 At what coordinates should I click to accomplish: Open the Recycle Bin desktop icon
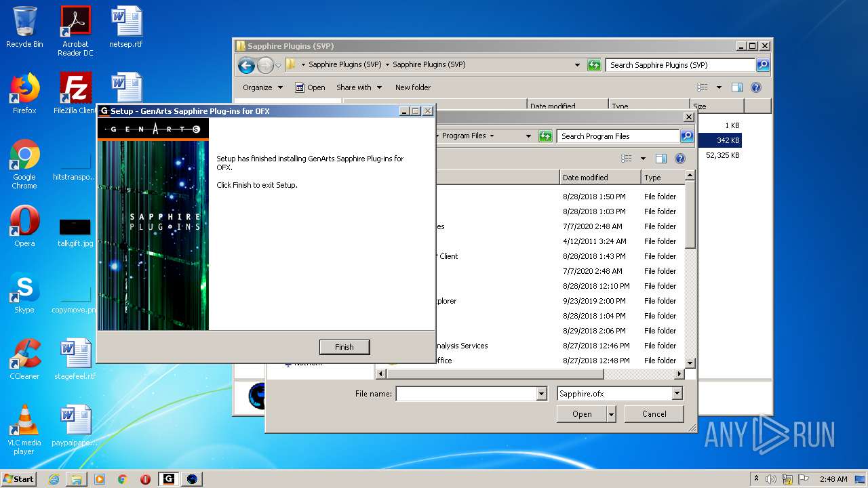(24, 27)
